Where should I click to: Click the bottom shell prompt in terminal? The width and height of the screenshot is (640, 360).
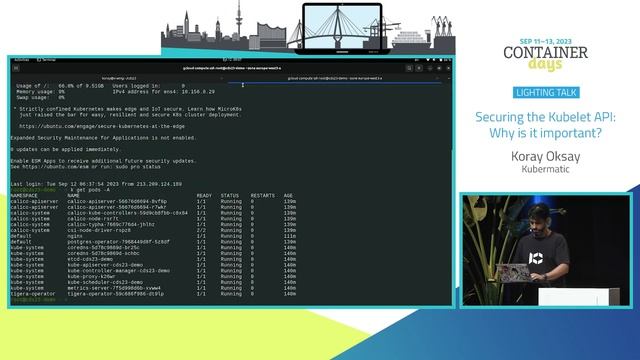click(39, 300)
